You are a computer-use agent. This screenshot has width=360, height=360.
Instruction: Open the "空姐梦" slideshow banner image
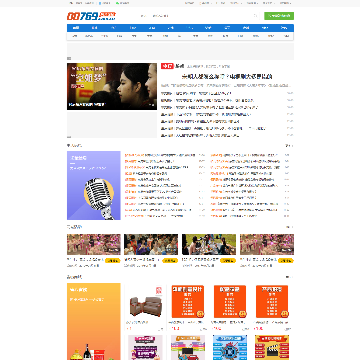[x=112, y=86]
